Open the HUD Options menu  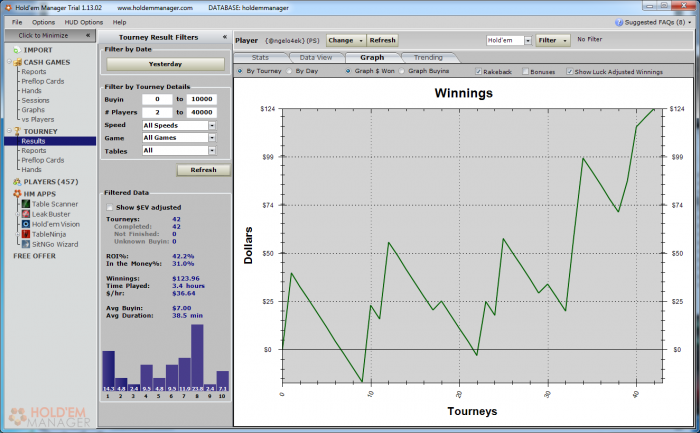(x=83, y=22)
